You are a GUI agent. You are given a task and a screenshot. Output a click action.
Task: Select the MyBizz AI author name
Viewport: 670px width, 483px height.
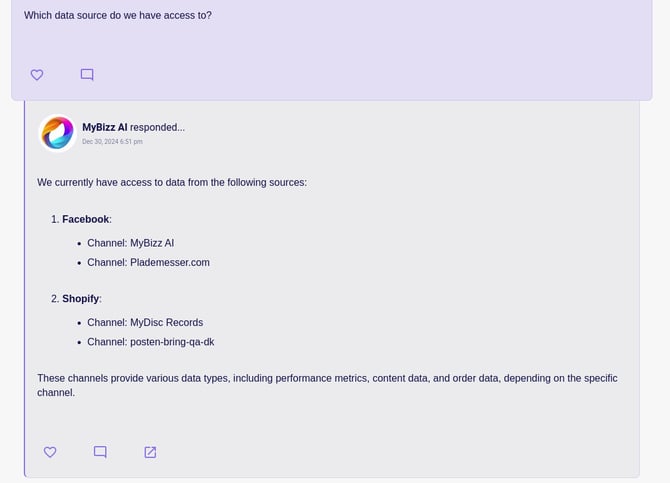tap(105, 127)
